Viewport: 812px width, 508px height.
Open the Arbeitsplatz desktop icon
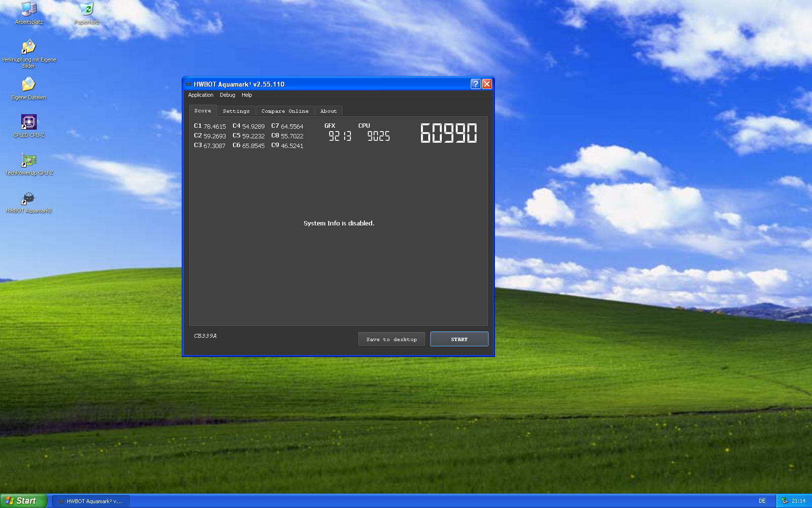pyautogui.click(x=29, y=13)
